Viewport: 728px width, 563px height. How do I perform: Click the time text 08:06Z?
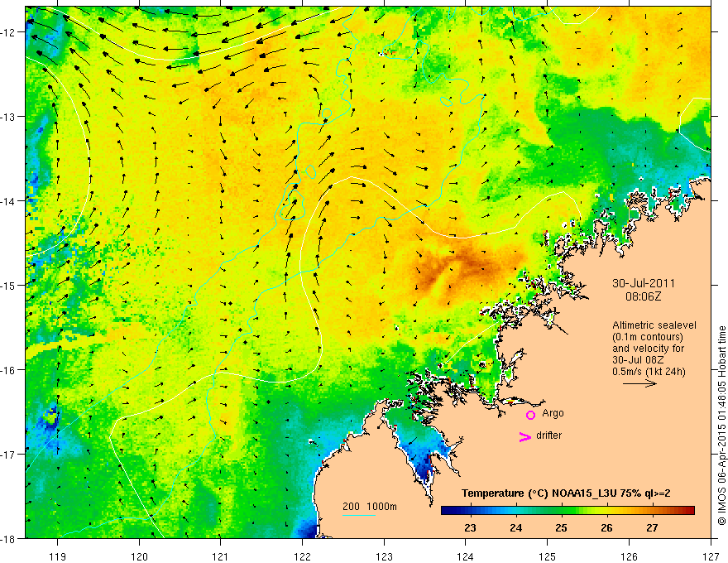(644, 296)
